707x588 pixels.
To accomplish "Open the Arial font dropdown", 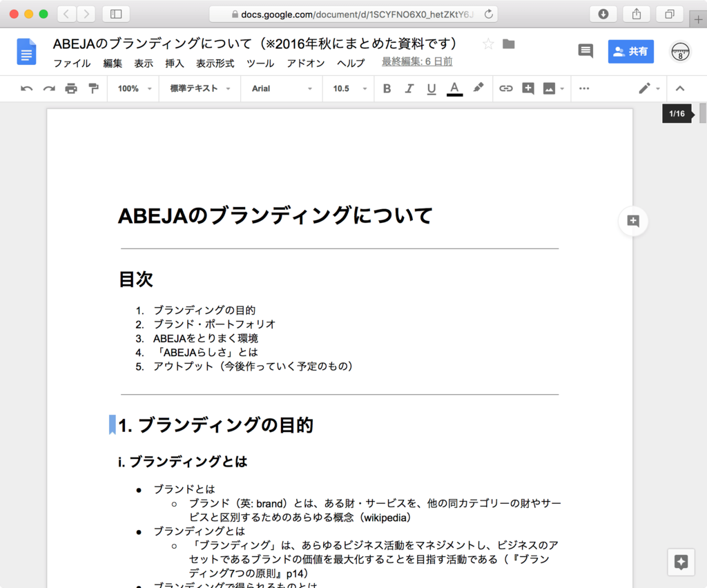I will pyautogui.click(x=282, y=89).
